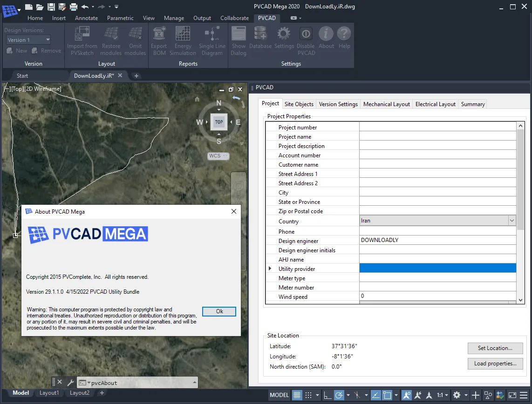The width and height of the screenshot is (532, 404).
Task: Open status bar customization menu icon
Action: point(524,395)
